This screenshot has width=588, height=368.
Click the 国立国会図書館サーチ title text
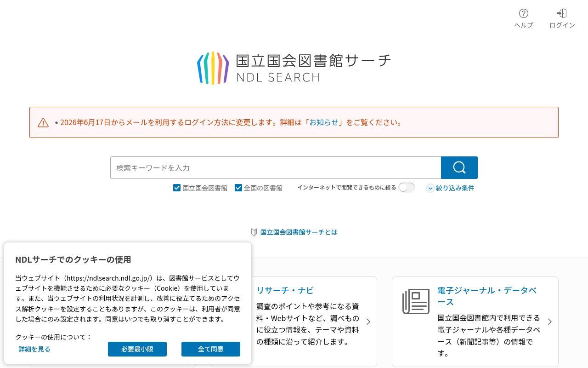(x=314, y=61)
